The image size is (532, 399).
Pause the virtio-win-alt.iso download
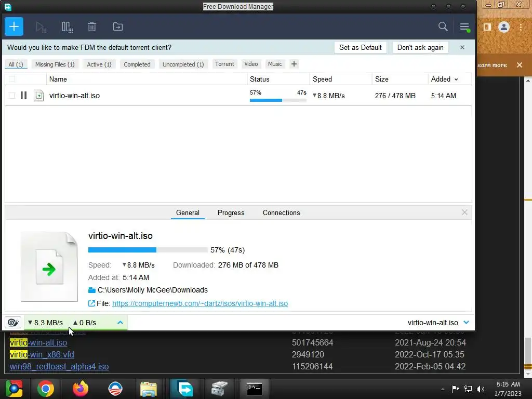pyautogui.click(x=23, y=96)
